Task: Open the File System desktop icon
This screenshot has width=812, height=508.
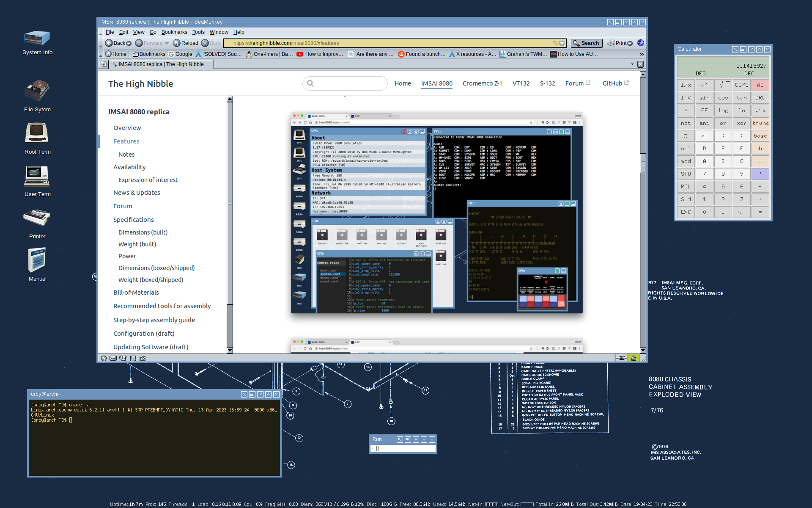Action: [37, 96]
